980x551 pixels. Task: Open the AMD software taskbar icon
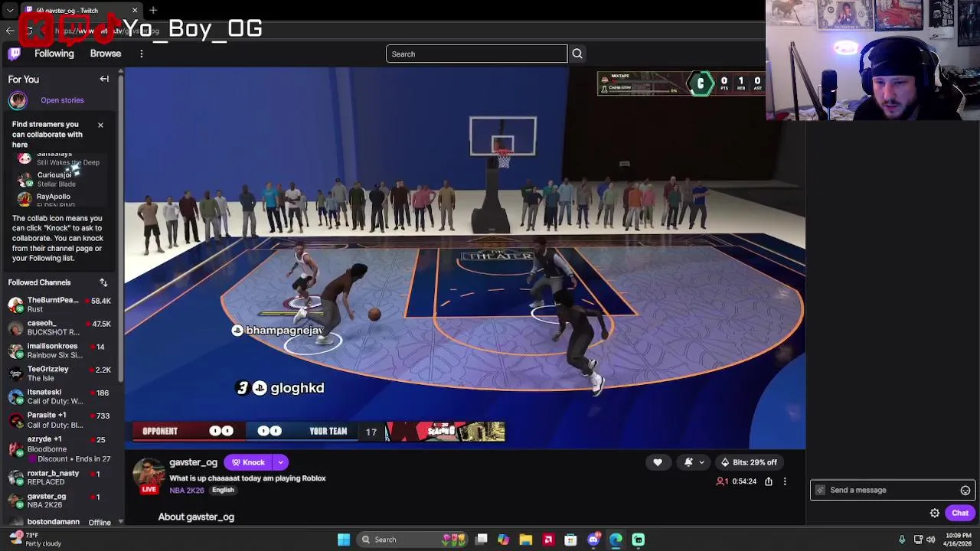548,540
